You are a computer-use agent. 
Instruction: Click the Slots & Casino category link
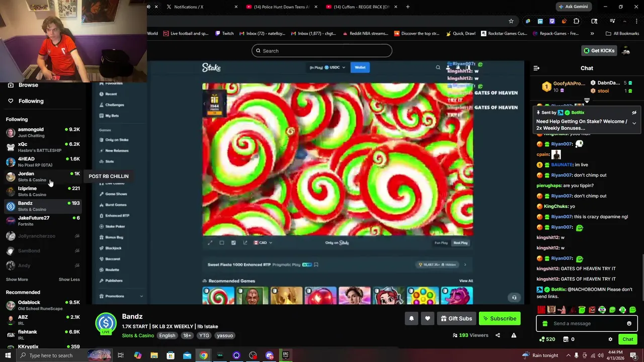(x=138, y=336)
